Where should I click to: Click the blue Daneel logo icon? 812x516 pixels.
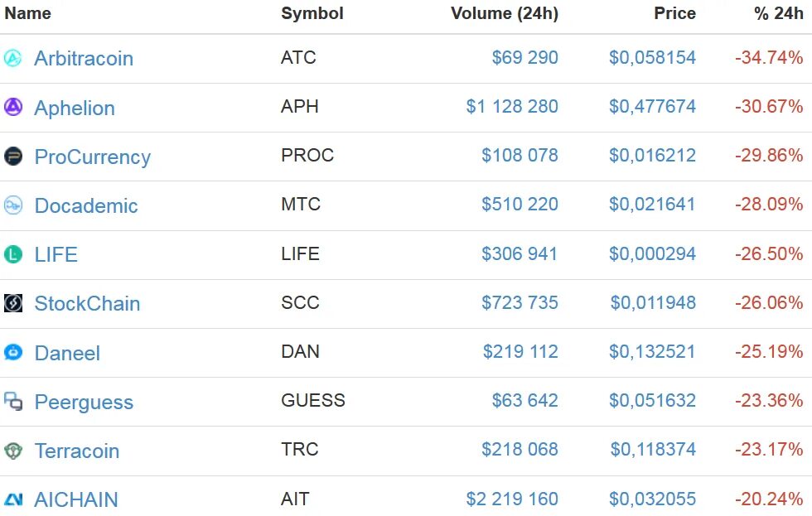coord(13,352)
